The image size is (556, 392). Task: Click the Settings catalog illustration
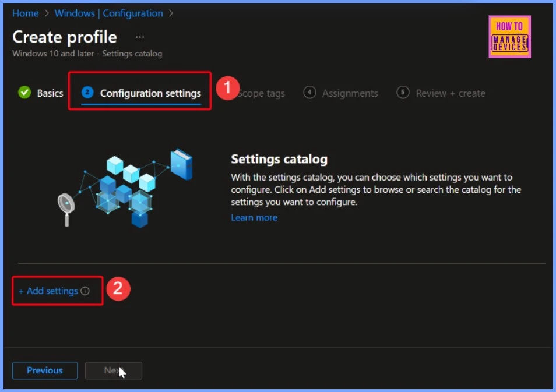click(125, 188)
